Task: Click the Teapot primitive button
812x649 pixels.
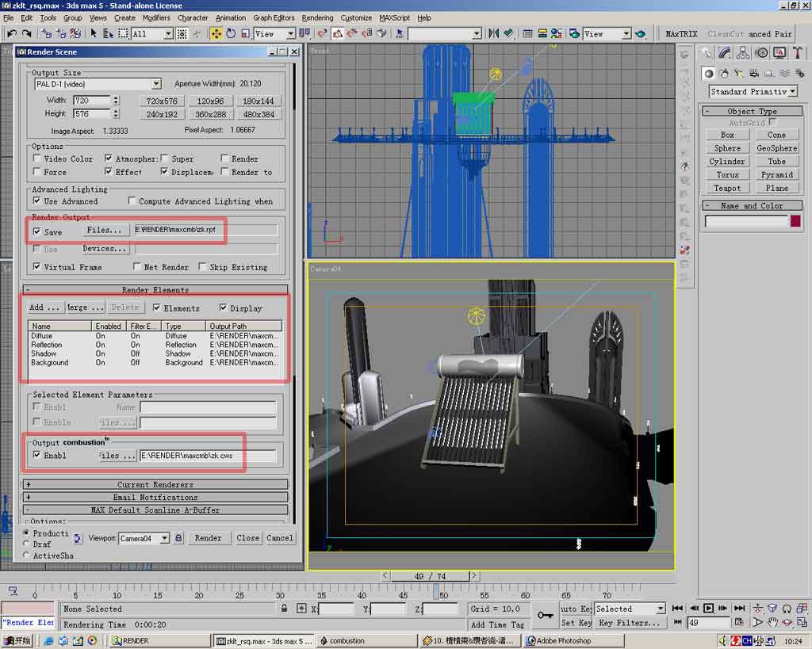Action: 727,188
